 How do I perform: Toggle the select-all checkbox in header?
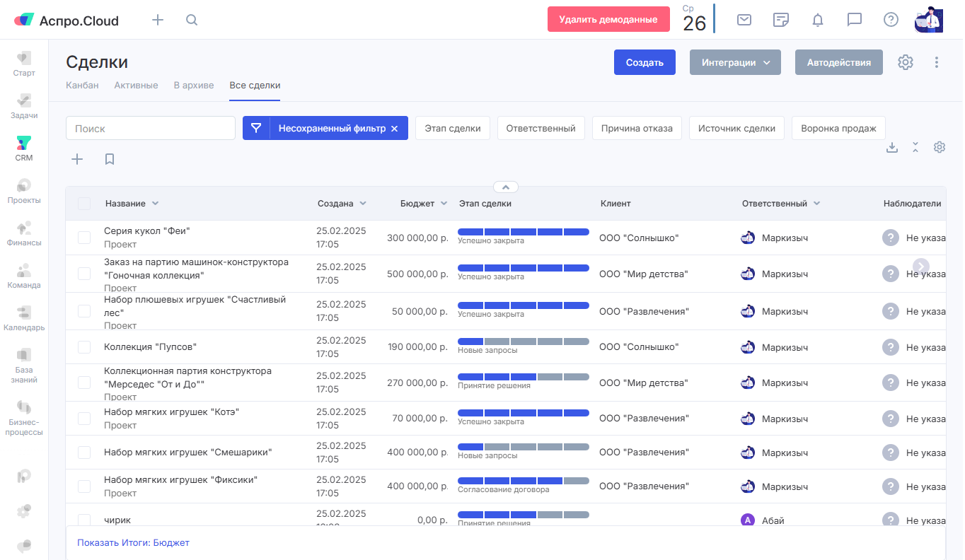coord(84,204)
